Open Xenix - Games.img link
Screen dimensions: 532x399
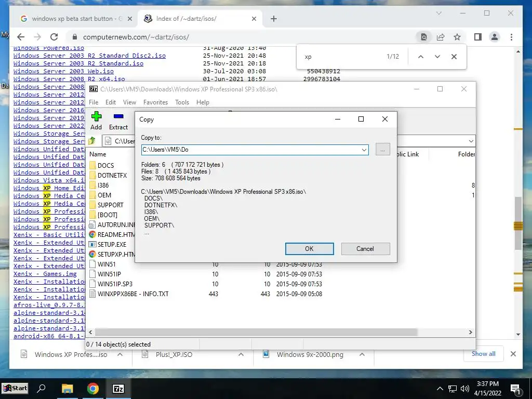(x=45, y=274)
